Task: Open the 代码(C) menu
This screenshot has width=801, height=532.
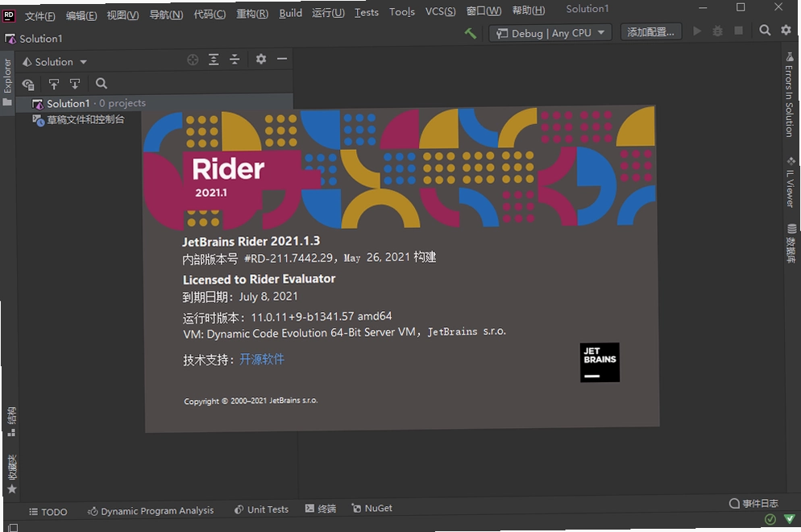Action: (210, 15)
